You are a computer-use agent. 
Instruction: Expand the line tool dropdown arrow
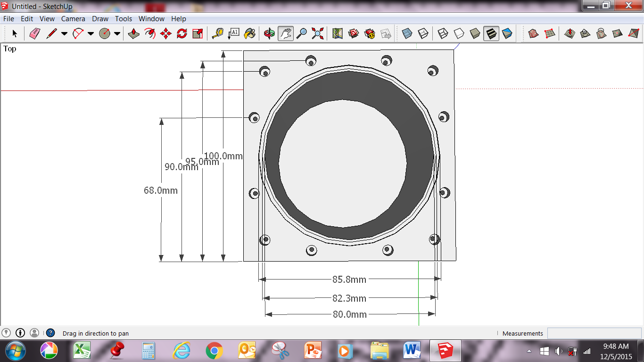65,33
